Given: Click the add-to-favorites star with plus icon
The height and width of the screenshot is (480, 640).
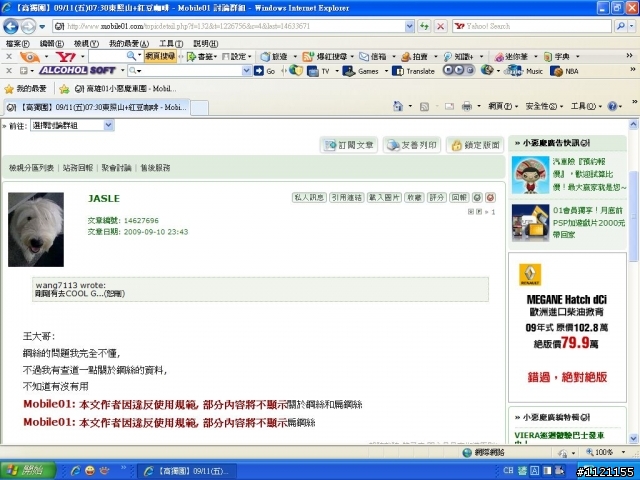Looking at the screenshot, I should pyautogui.click(x=64, y=89).
